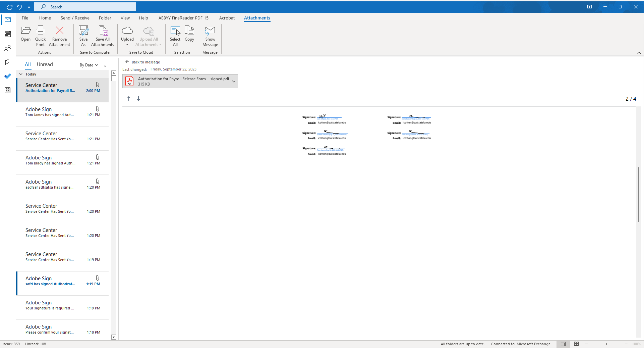The image size is (644, 348).
Task: Remove the attachment
Action: pos(59,36)
